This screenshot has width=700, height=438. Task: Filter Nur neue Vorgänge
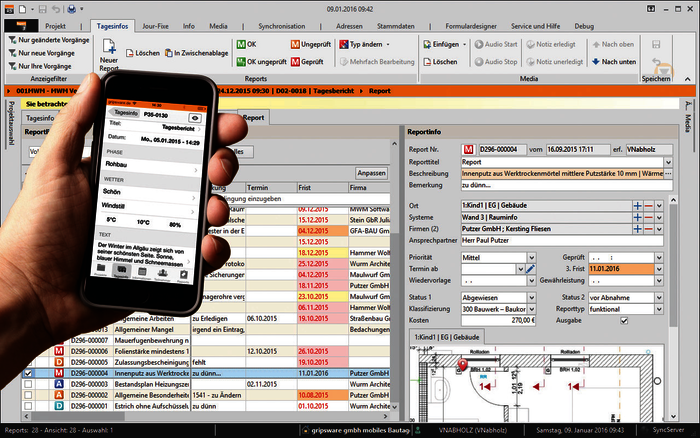click(x=42, y=53)
